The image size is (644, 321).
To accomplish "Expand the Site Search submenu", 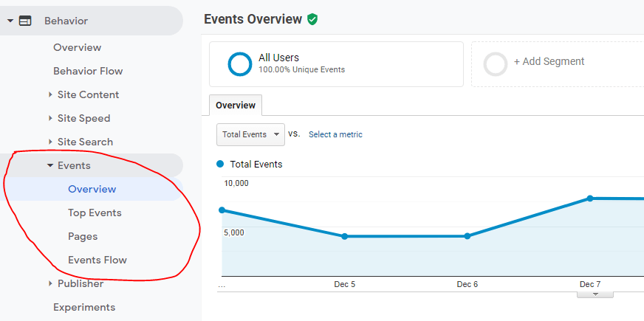I will 50,142.
